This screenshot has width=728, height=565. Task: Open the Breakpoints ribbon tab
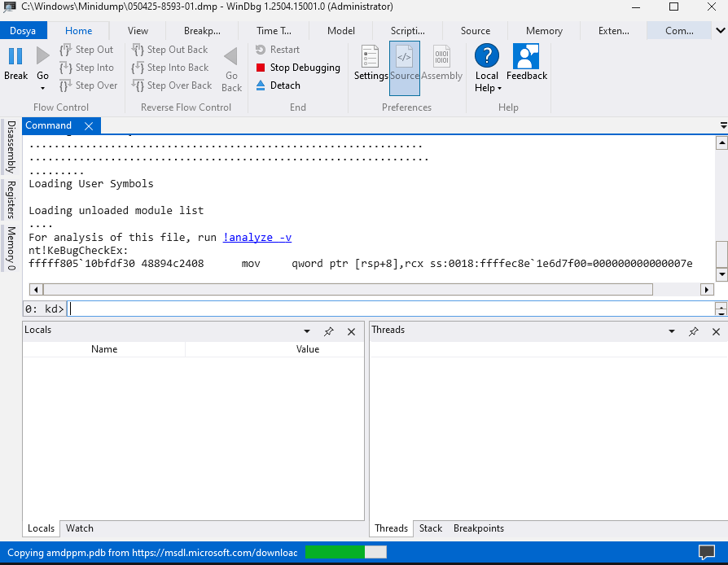click(x=202, y=31)
